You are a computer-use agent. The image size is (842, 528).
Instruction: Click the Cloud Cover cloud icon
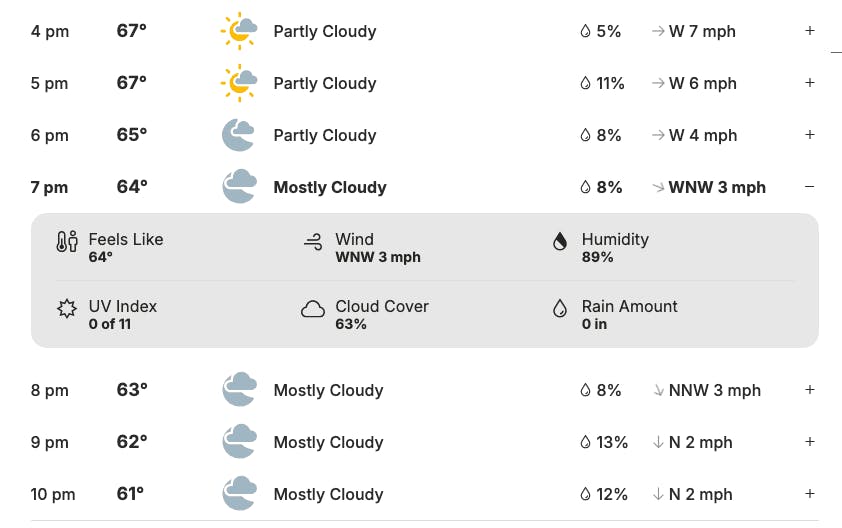tap(313, 309)
